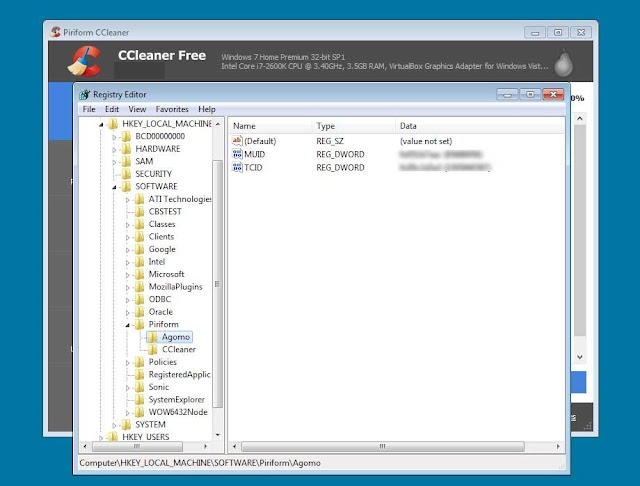
Task: Click the TCID DWORD value icon
Action: (237, 167)
